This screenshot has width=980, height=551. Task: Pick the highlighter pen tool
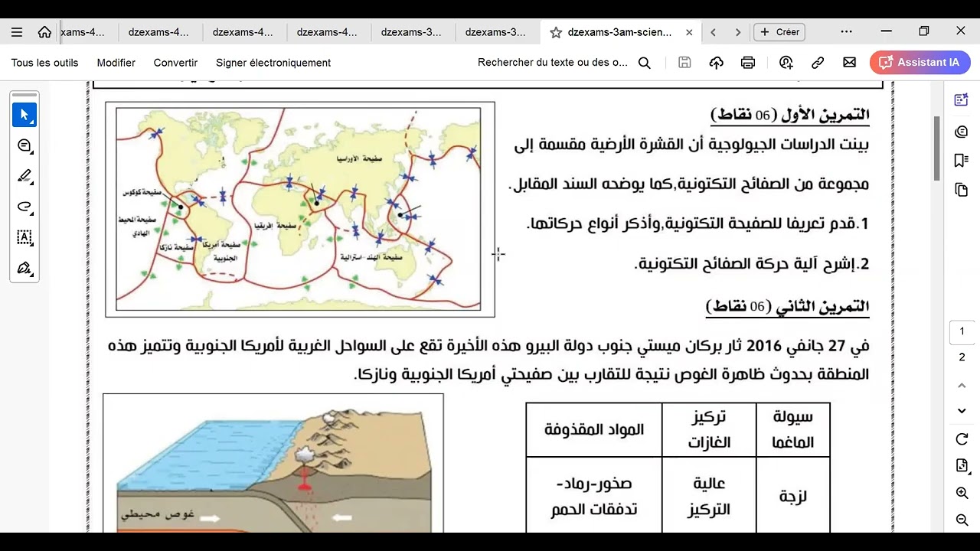coord(24,176)
